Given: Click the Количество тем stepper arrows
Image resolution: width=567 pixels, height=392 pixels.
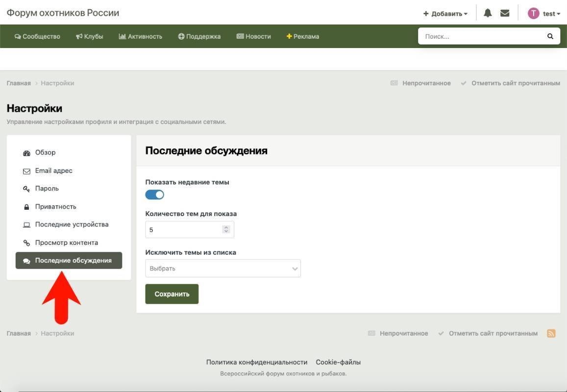Looking at the screenshot, I should (x=226, y=229).
